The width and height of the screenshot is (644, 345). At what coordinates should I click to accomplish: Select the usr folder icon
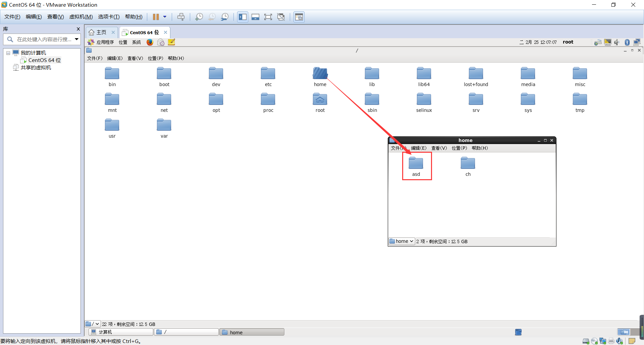click(x=112, y=129)
